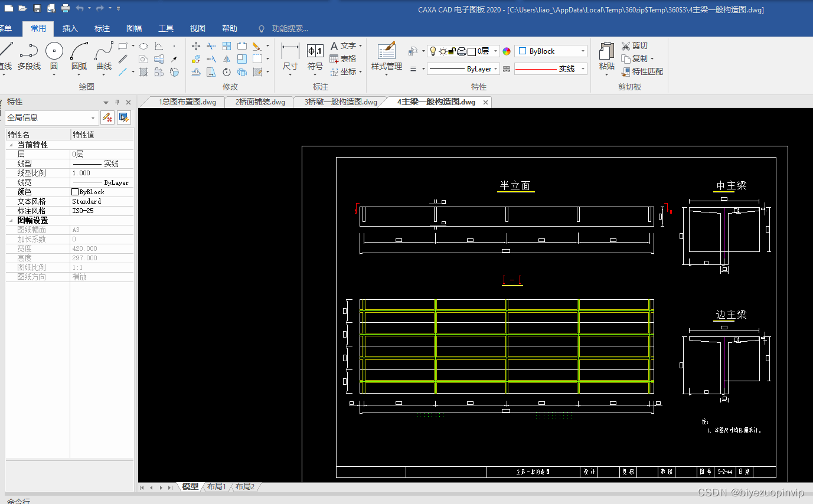Open the 特性 panel menu arrow

pos(106,102)
